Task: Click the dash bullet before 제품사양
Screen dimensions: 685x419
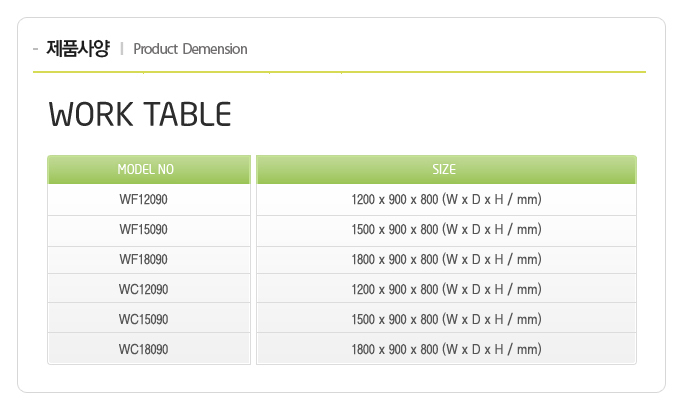Action: (x=36, y=48)
